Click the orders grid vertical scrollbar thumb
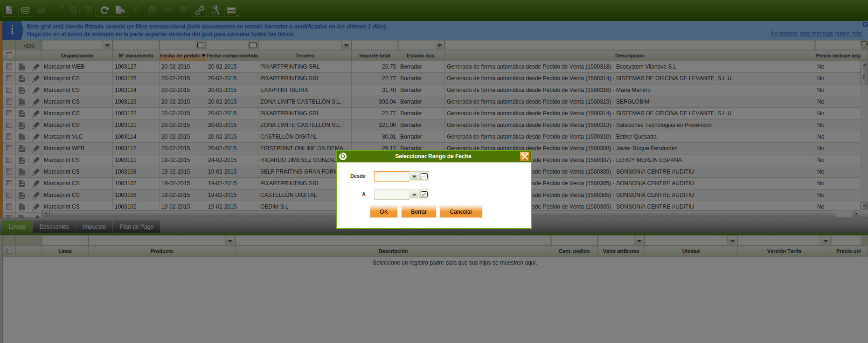The image size is (868, 343). pyautogui.click(x=864, y=77)
